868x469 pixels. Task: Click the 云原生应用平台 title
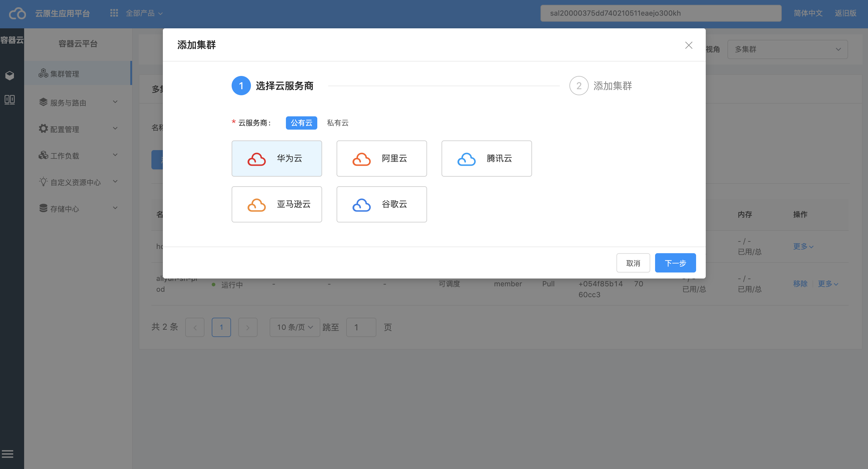pyautogui.click(x=62, y=14)
